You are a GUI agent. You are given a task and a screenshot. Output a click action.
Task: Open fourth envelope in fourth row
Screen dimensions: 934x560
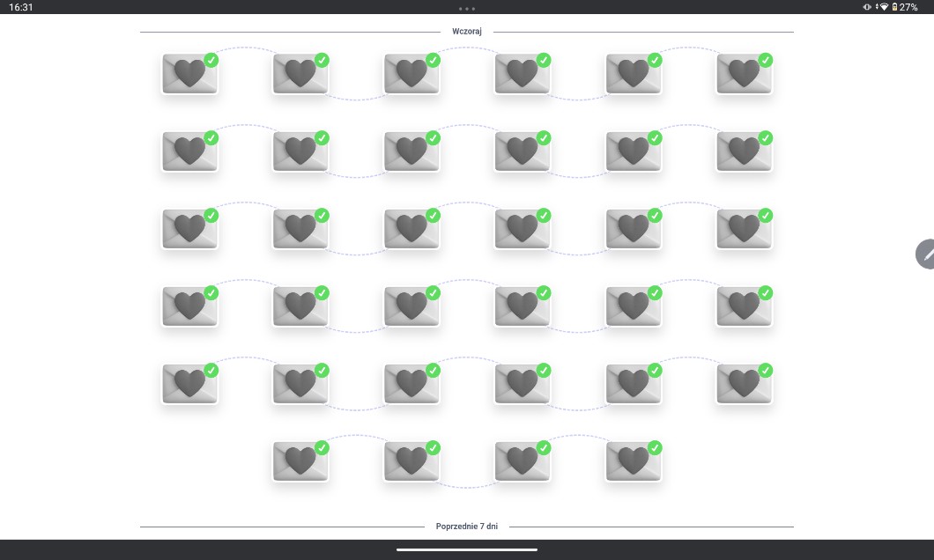click(522, 306)
